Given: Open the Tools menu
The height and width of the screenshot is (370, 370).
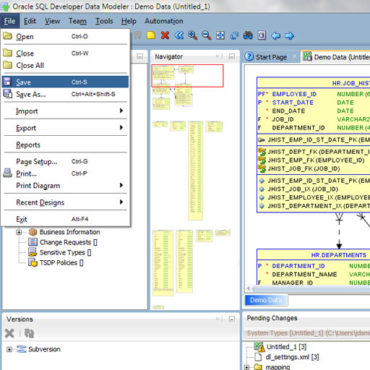Looking at the screenshot, I should [x=104, y=21].
